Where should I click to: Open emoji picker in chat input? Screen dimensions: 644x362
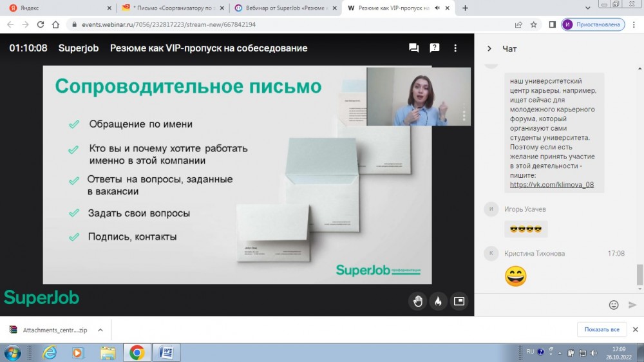tap(614, 305)
